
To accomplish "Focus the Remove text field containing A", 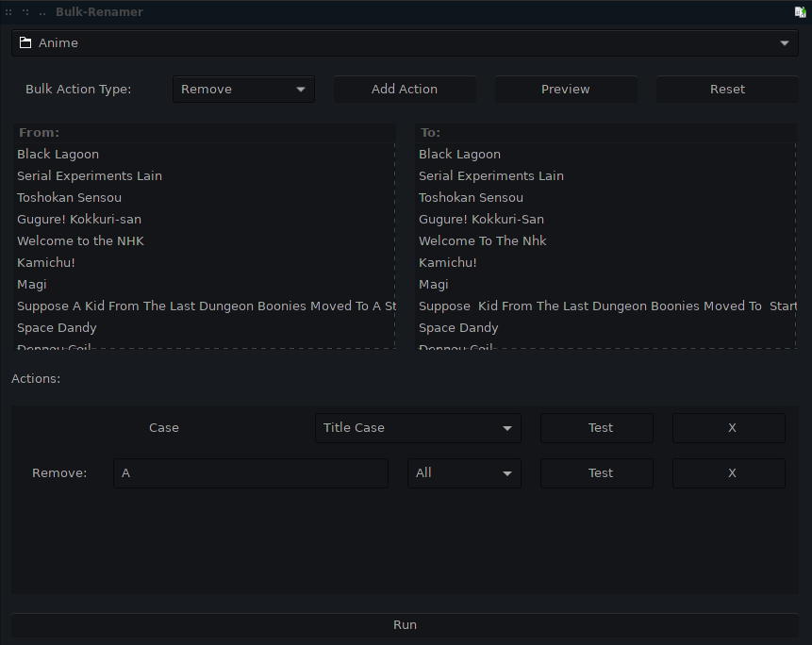I will [x=251, y=473].
